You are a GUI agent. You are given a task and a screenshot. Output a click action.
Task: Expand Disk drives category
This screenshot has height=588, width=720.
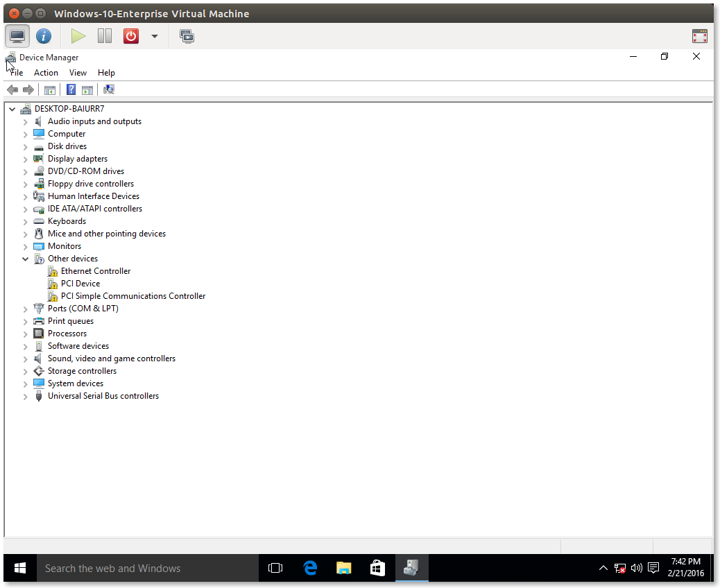25,147
